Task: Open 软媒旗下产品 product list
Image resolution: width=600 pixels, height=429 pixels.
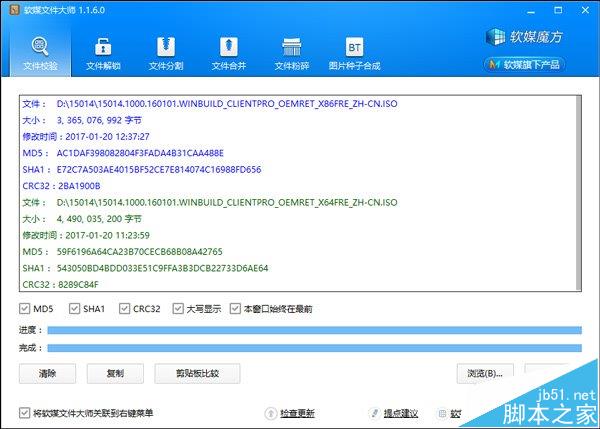Action: point(524,64)
